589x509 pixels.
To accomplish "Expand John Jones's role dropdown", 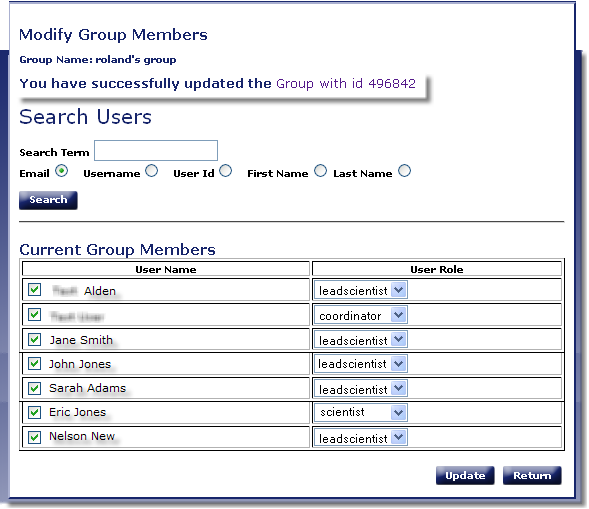I will (x=361, y=364).
